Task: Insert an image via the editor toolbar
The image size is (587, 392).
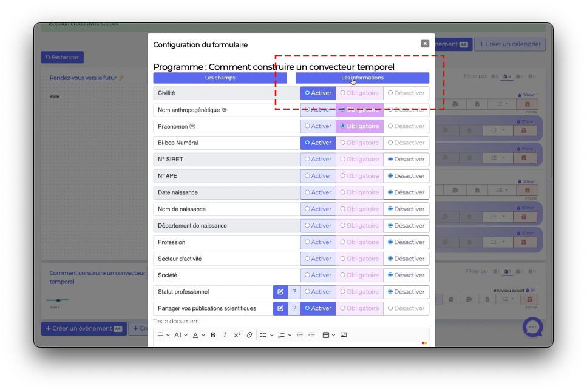Action: (344, 335)
